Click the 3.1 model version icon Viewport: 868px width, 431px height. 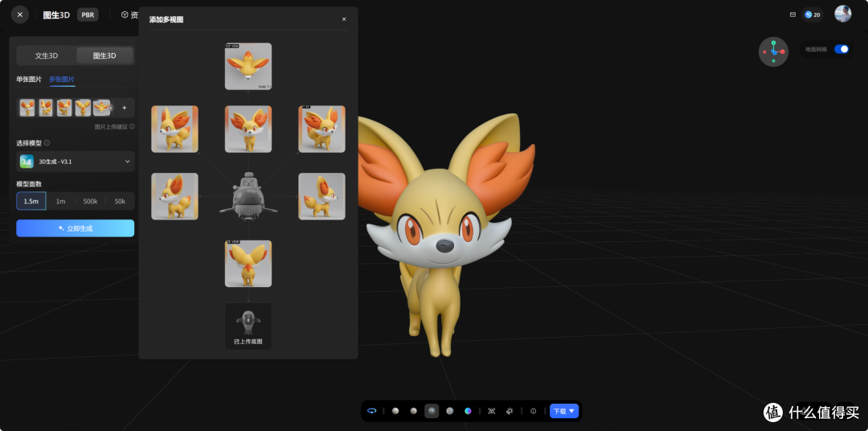coord(27,161)
